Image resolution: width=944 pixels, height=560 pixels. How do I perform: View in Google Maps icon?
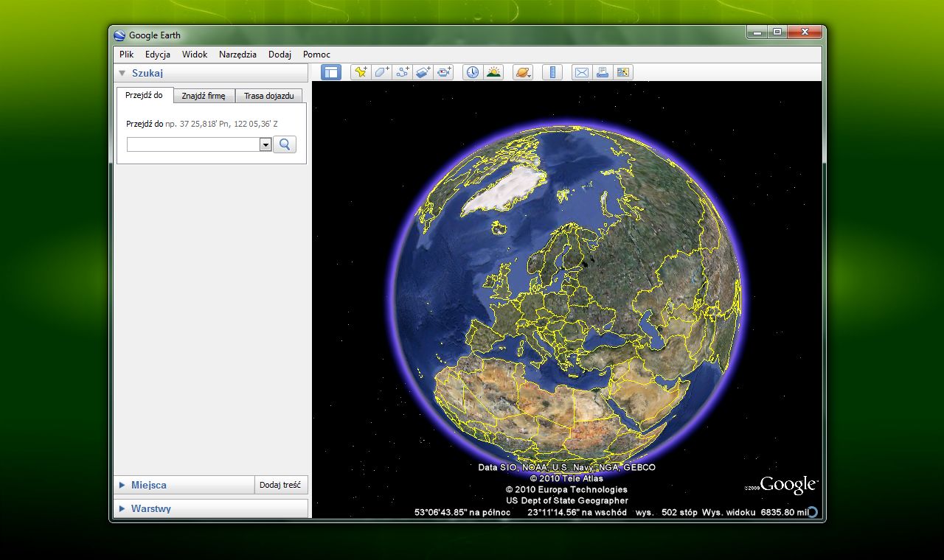(623, 72)
